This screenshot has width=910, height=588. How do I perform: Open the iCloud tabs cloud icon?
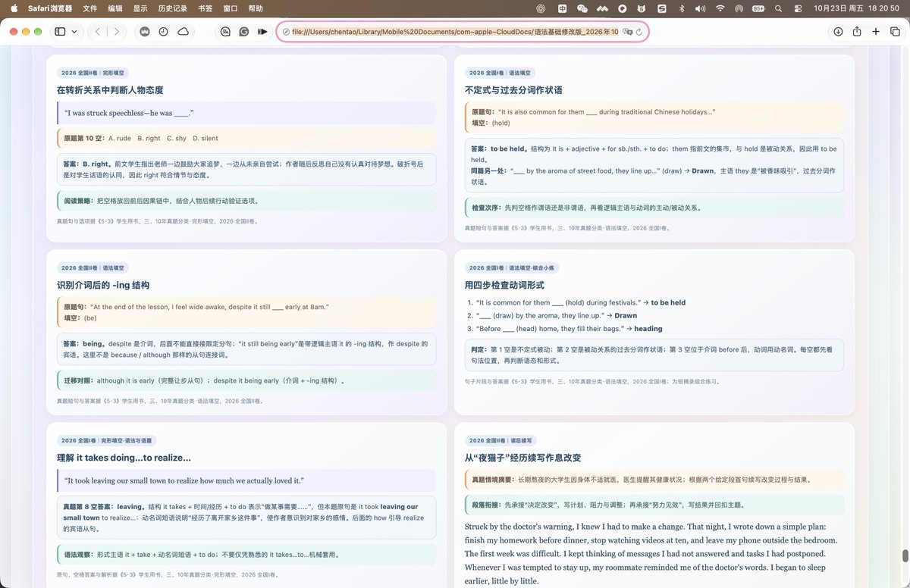click(x=183, y=32)
